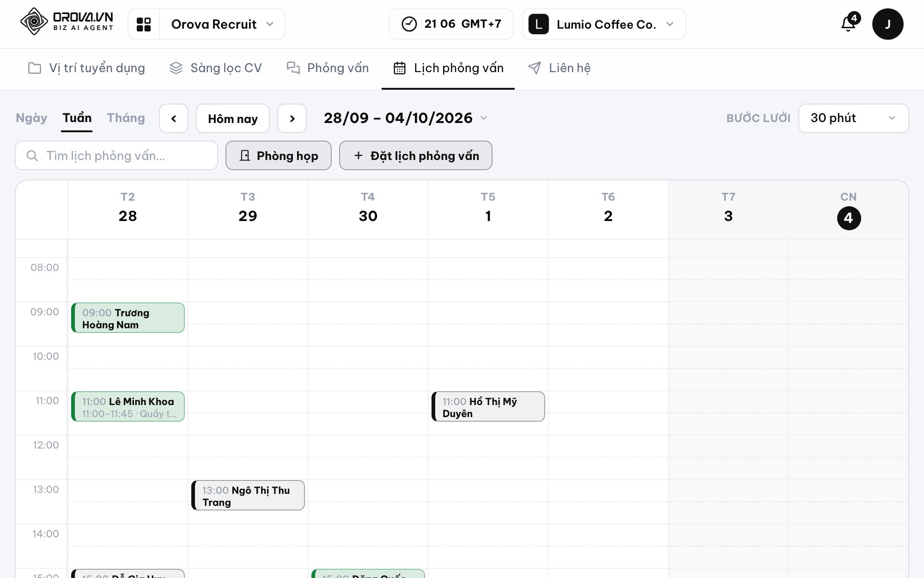The image size is (924, 578).
Task: Switch calendar to Tháng view
Action: pos(126,118)
